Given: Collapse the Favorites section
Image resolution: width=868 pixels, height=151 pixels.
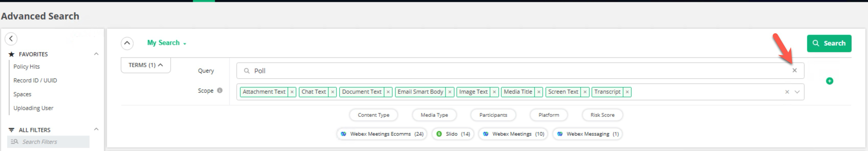Looking at the screenshot, I should [x=96, y=54].
